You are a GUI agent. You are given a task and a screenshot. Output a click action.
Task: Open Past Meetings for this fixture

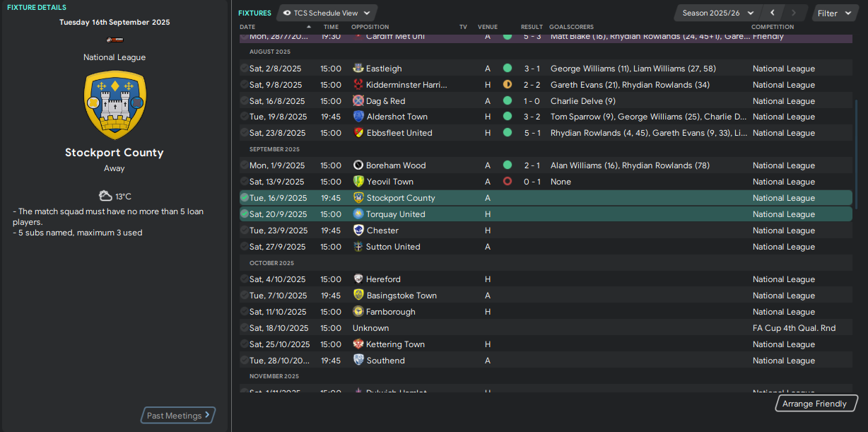[178, 416]
